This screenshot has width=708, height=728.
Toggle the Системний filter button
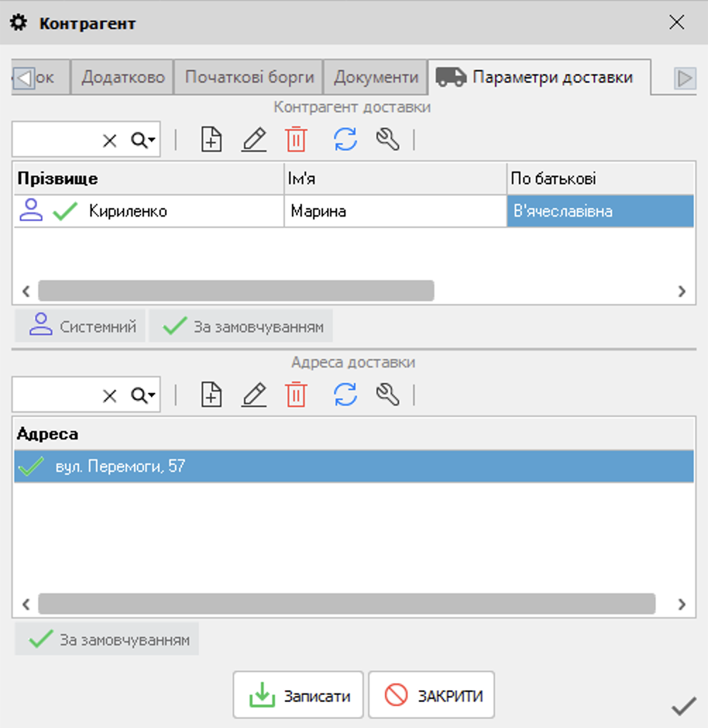coord(81,326)
